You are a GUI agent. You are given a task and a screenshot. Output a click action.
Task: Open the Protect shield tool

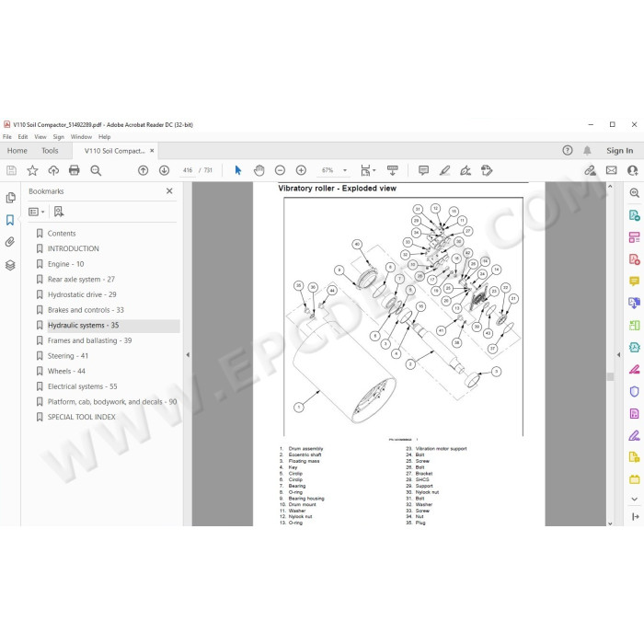[634, 391]
